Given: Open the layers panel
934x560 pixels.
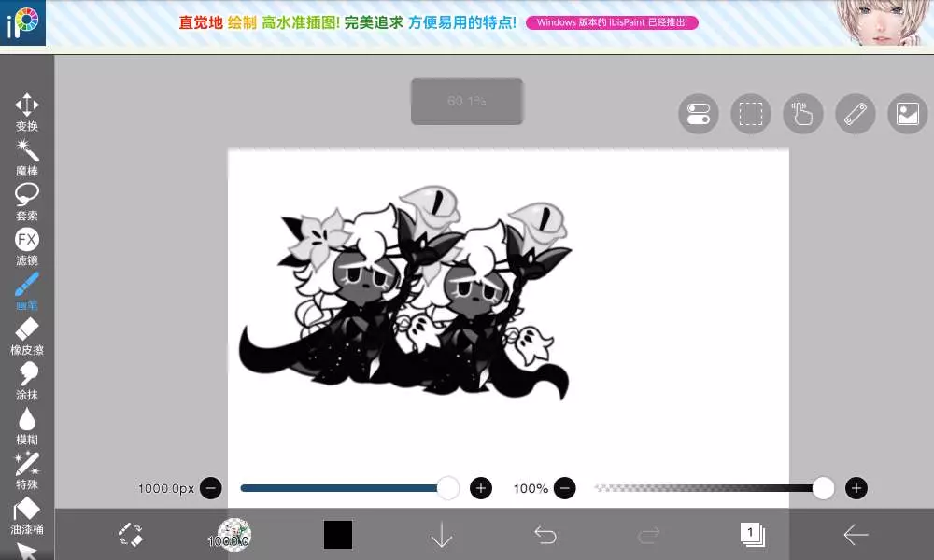Looking at the screenshot, I should [x=752, y=535].
